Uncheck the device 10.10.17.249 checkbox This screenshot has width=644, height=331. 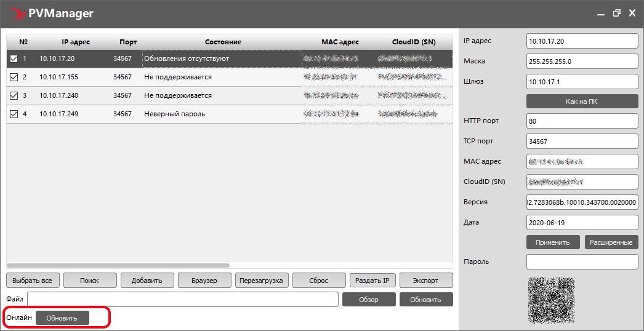click(x=14, y=114)
